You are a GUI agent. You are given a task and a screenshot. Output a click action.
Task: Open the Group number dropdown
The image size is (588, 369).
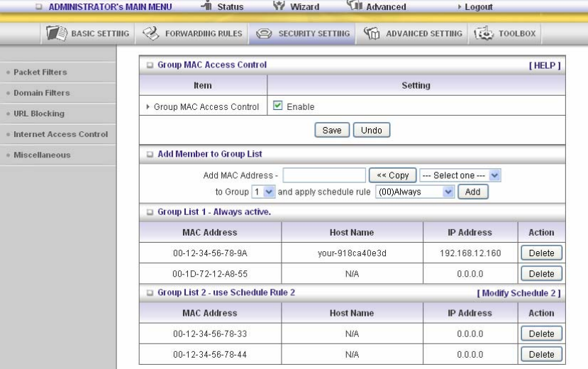263,192
